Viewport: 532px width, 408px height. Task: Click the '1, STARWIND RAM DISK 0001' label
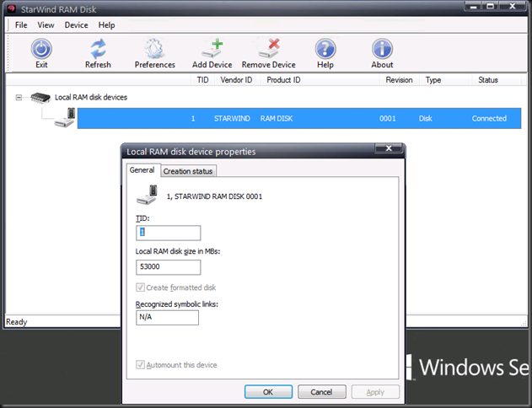click(x=214, y=196)
